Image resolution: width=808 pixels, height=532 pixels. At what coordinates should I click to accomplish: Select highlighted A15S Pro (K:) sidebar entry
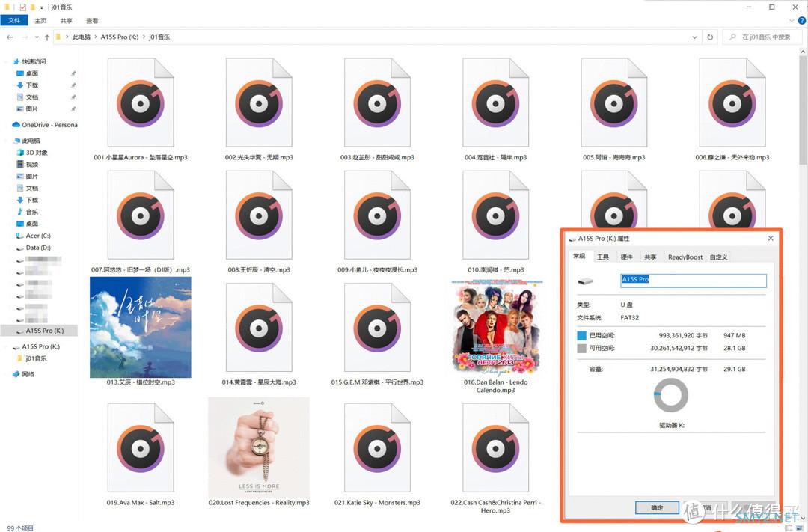pos(39,331)
